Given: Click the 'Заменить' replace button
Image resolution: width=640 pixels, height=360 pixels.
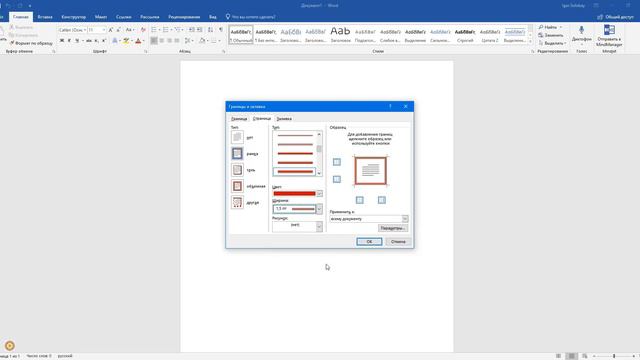Looking at the screenshot, I should pyautogui.click(x=551, y=35).
